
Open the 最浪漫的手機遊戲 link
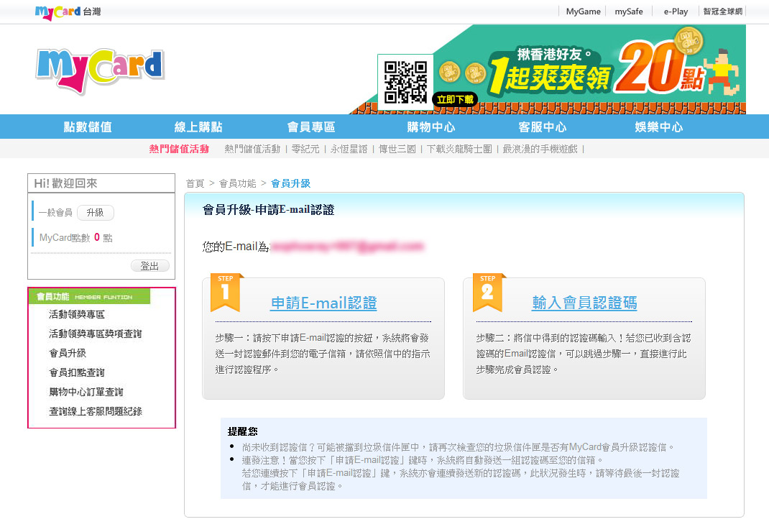click(x=540, y=149)
